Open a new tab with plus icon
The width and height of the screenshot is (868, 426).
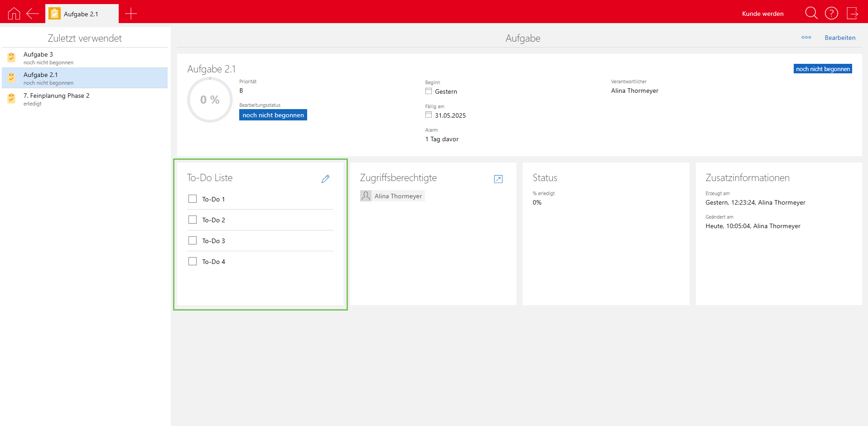(131, 14)
